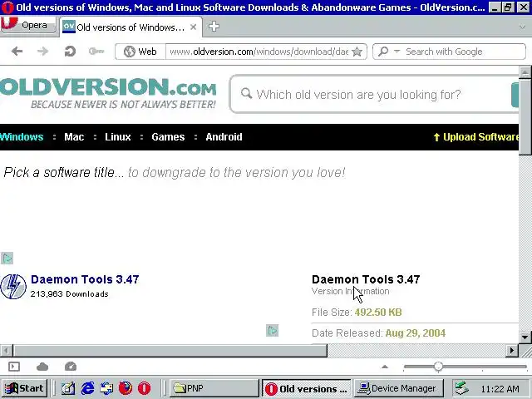
Task: Click the file size 492.50 KB value
Action: pyautogui.click(x=378, y=313)
